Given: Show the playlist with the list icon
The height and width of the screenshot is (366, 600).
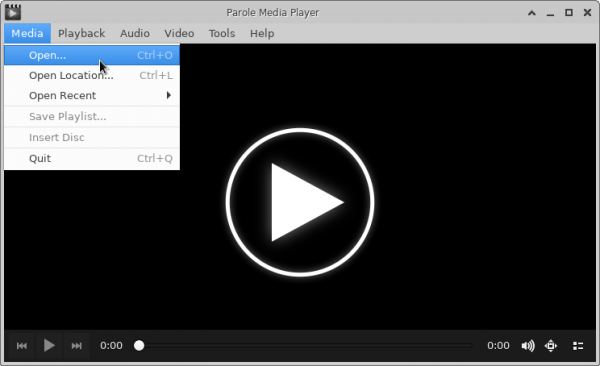Looking at the screenshot, I should pos(578,346).
